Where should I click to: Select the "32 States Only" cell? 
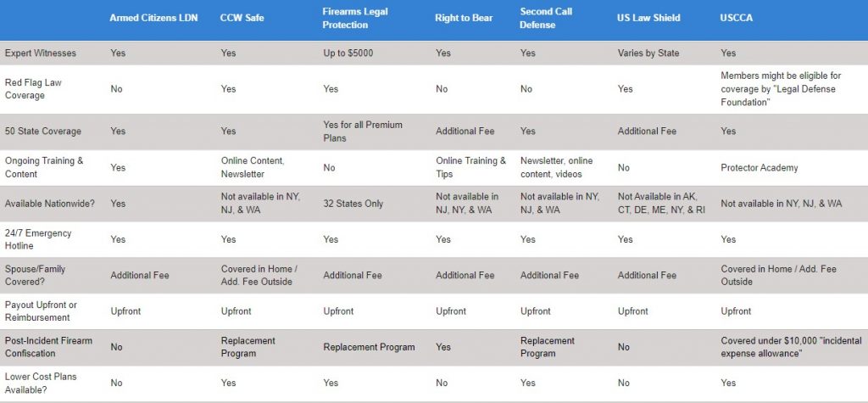[353, 204]
